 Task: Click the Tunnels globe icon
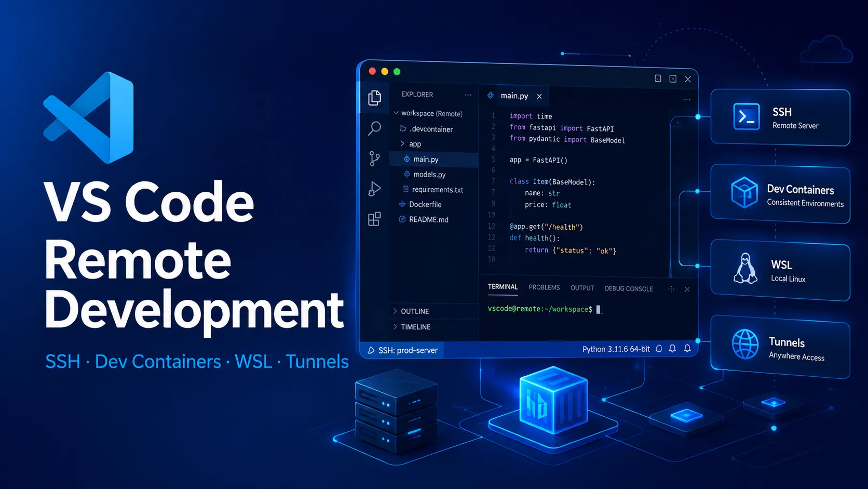pyautogui.click(x=745, y=344)
